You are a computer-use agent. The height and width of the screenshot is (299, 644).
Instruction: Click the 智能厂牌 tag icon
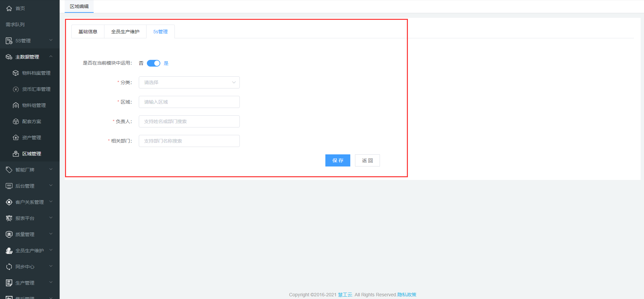click(9, 170)
